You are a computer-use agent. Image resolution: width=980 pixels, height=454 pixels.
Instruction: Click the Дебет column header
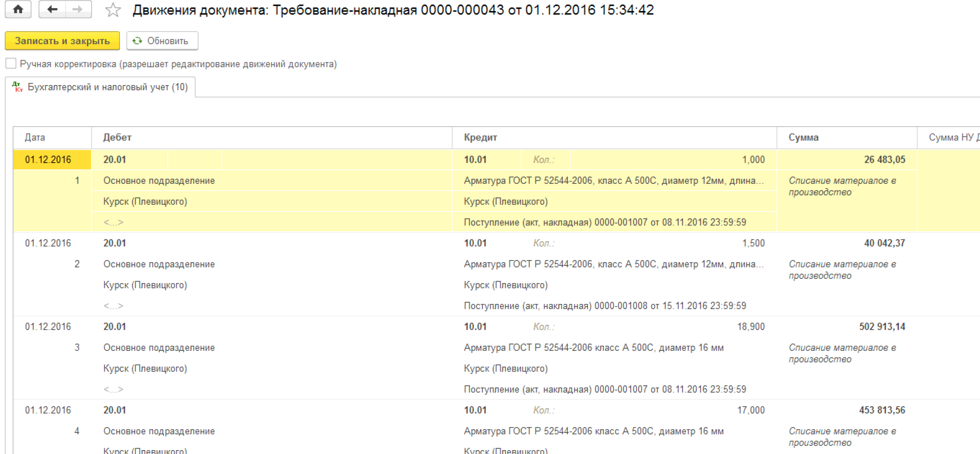point(117,137)
